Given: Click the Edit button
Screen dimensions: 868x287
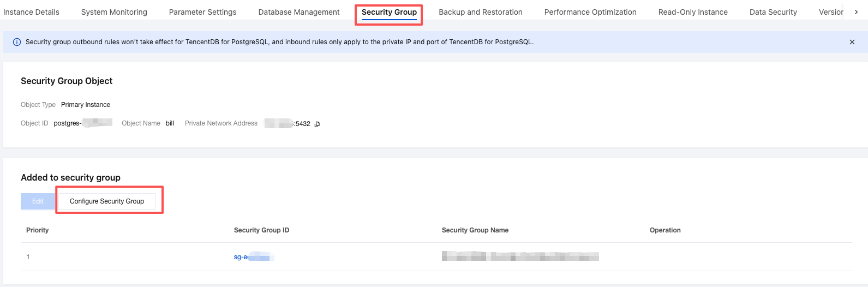Looking at the screenshot, I should [x=38, y=201].
